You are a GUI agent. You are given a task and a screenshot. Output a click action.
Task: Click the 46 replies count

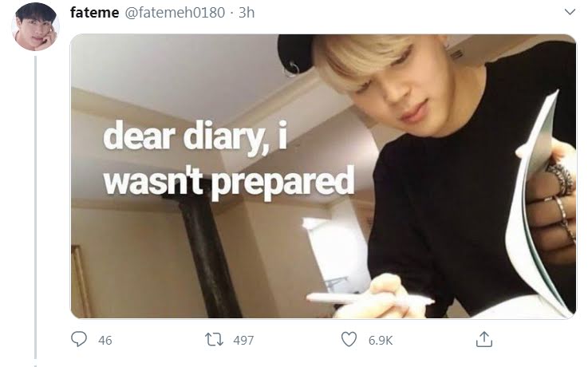[x=105, y=340]
